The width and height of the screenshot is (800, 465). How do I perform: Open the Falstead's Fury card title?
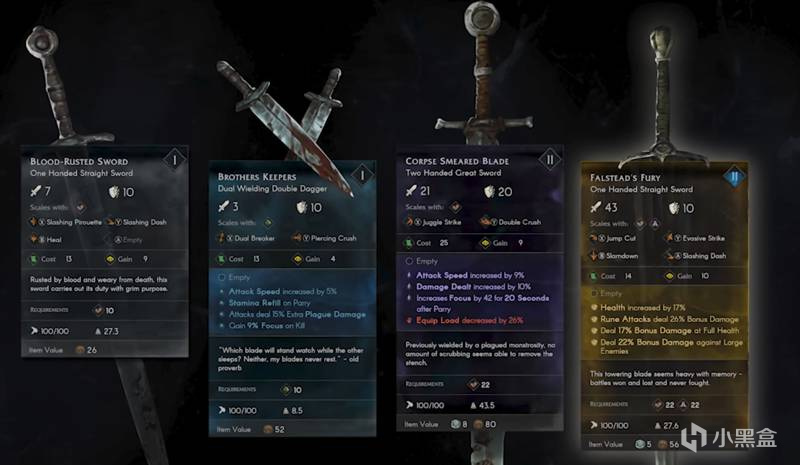pos(625,178)
